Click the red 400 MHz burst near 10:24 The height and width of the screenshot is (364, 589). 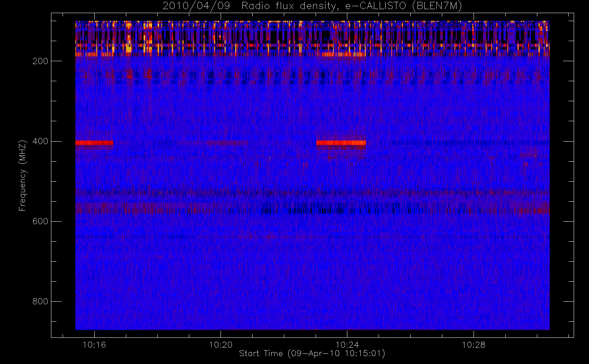click(341, 143)
